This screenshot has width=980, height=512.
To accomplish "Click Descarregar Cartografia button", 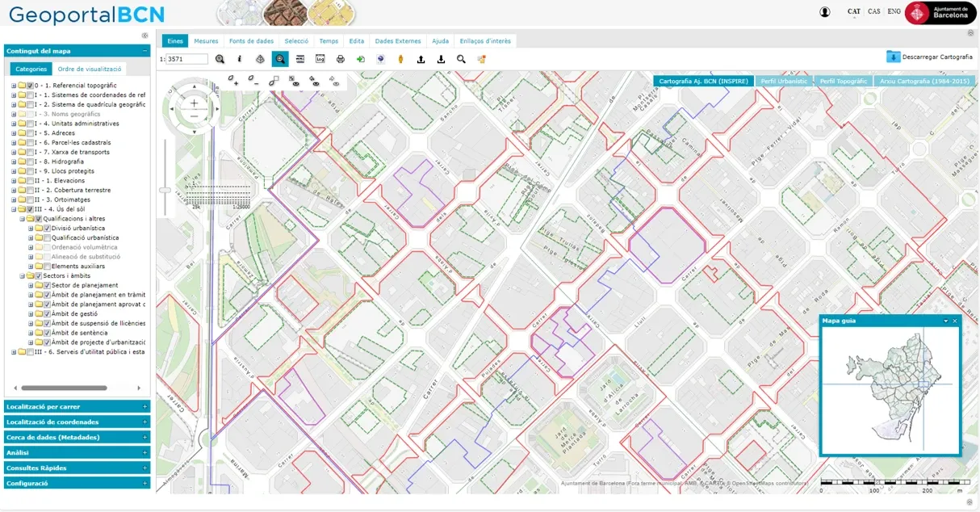I will (930, 57).
